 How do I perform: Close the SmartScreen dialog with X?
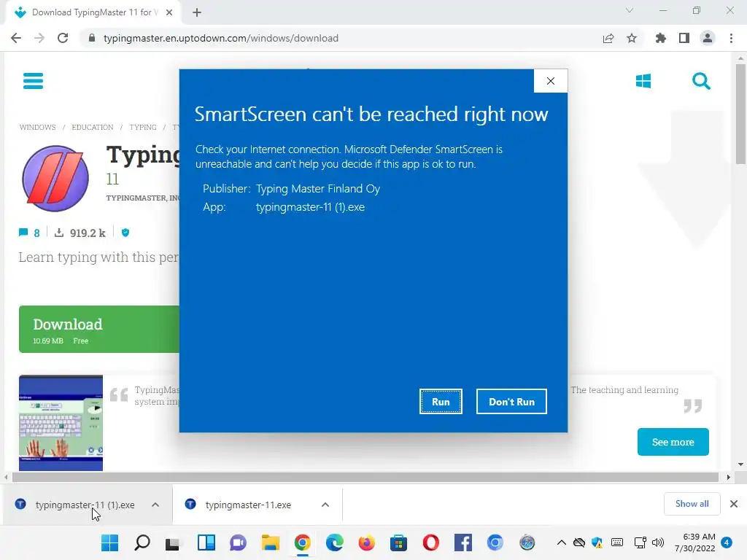point(551,81)
